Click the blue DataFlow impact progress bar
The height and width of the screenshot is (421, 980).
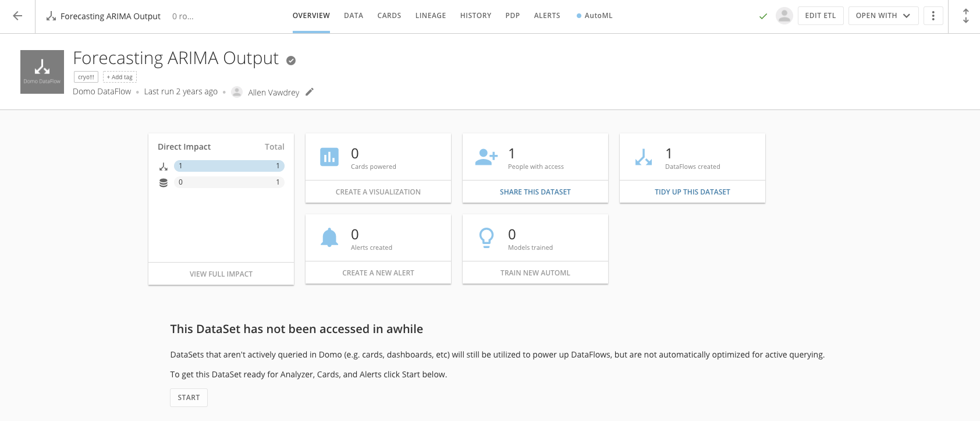point(229,166)
